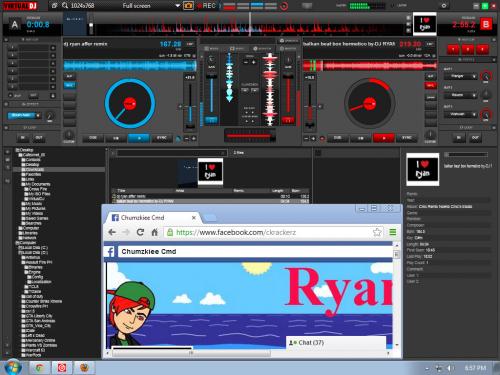
Task: Adjust knob beside Flanger effect on deck B
Action: click(x=486, y=77)
